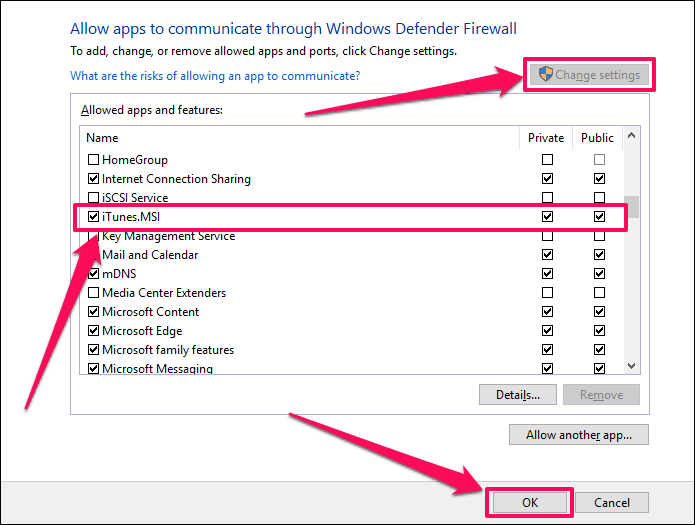Toggle Microsoft Content Private checkbox
The width and height of the screenshot is (695, 525).
(x=547, y=312)
